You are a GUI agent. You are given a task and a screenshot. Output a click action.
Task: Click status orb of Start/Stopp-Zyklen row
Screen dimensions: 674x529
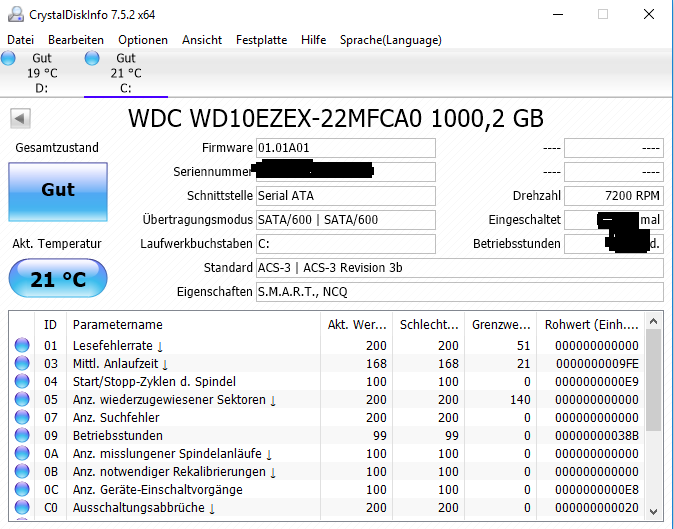pos(22,381)
